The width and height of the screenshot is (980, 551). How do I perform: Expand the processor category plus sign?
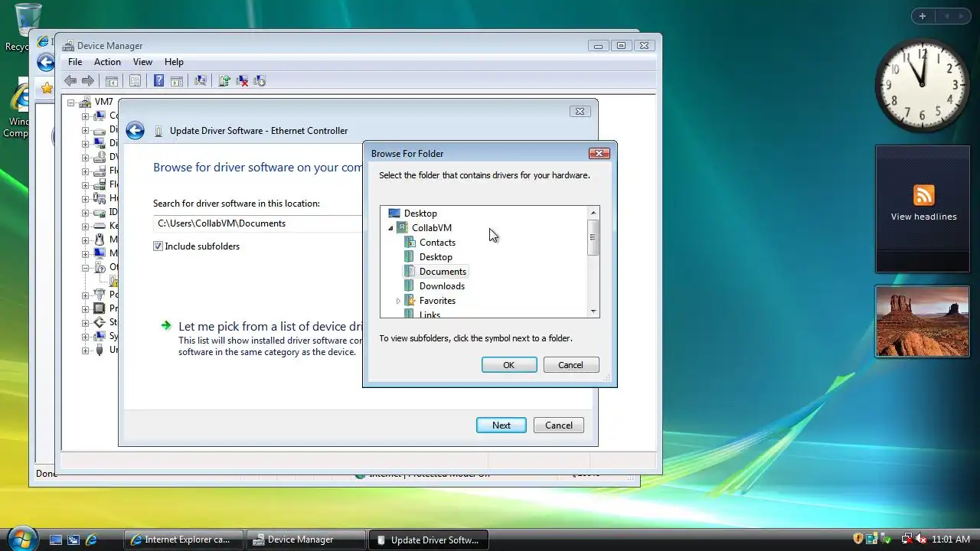(x=85, y=309)
